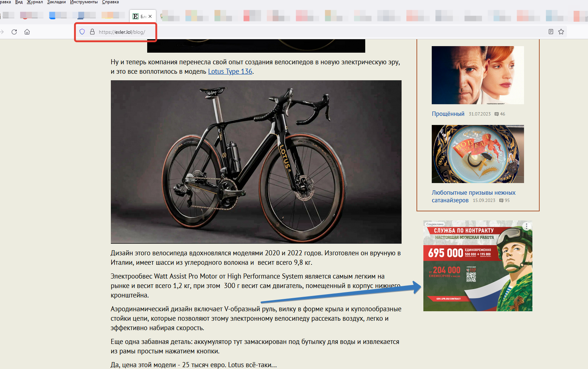Screen dimensions: 588x369
Task: Close the active exler blog tab
Action: [150, 16]
